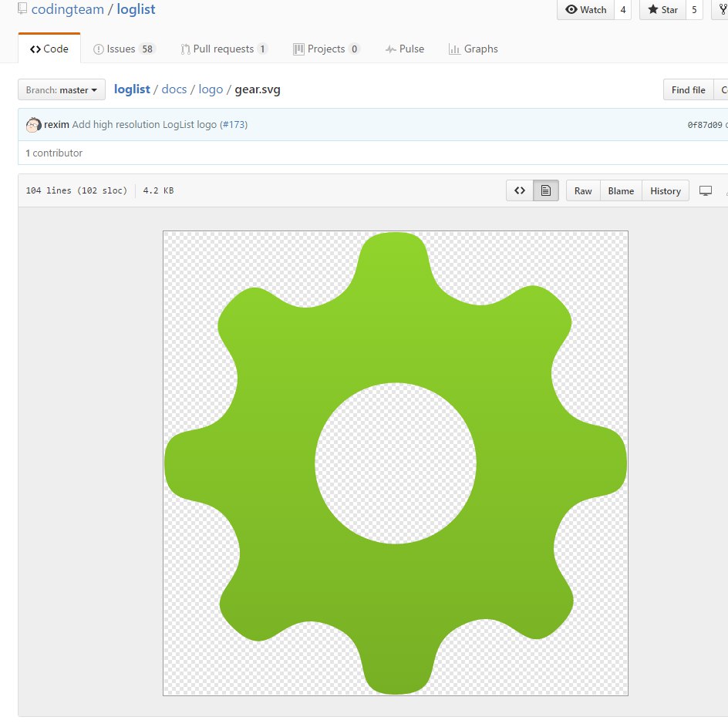
Task: Open the logo folder breadcrumb
Action: pyautogui.click(x=211, y=89)
